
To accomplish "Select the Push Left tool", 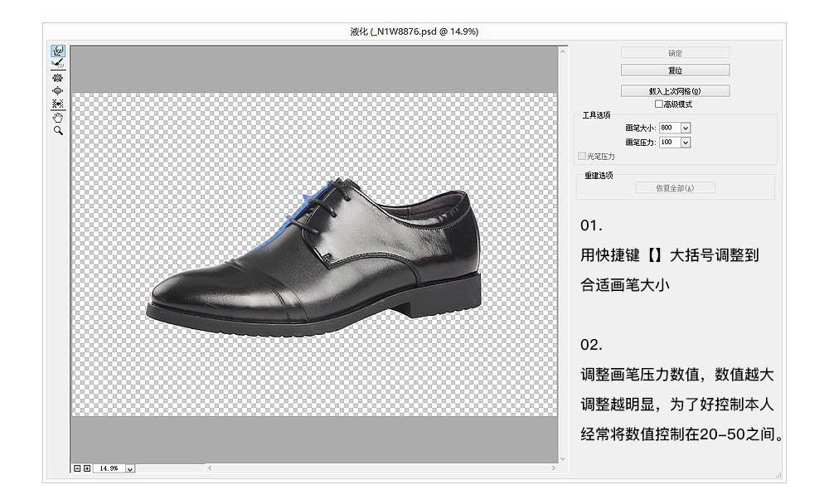I will (56, 101).
